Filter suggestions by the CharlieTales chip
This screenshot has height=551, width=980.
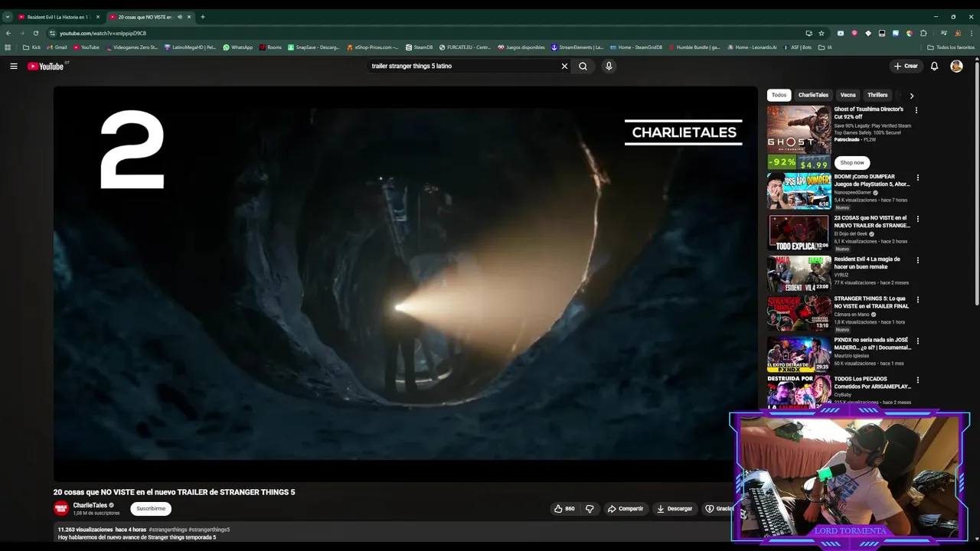pyautogui.click(x=813, y=96)
